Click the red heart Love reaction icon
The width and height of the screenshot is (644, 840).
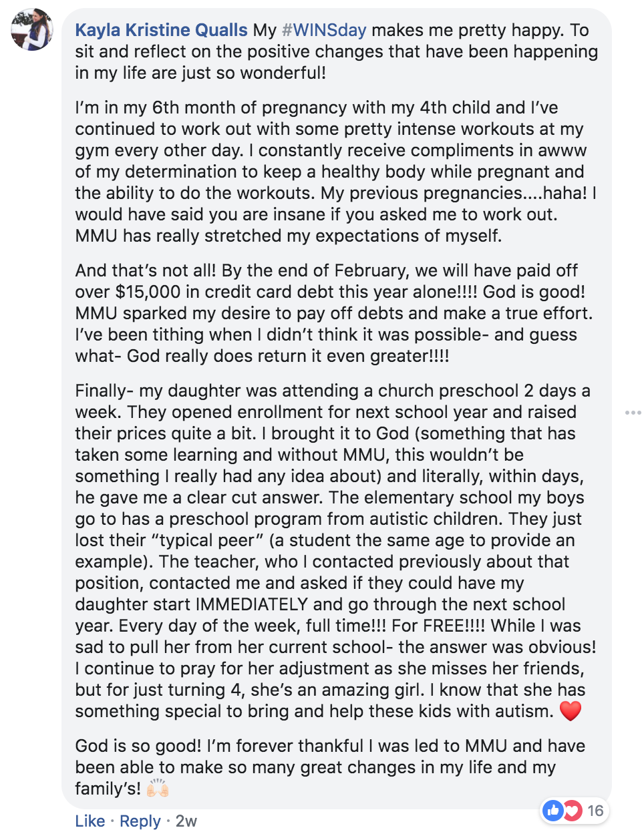click(x=572, y=811)
